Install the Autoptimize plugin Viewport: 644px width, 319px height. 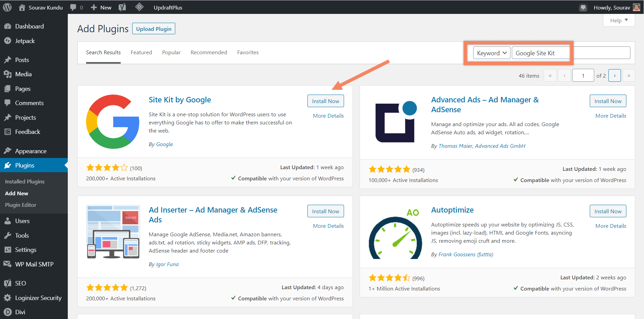coord(608,211)
